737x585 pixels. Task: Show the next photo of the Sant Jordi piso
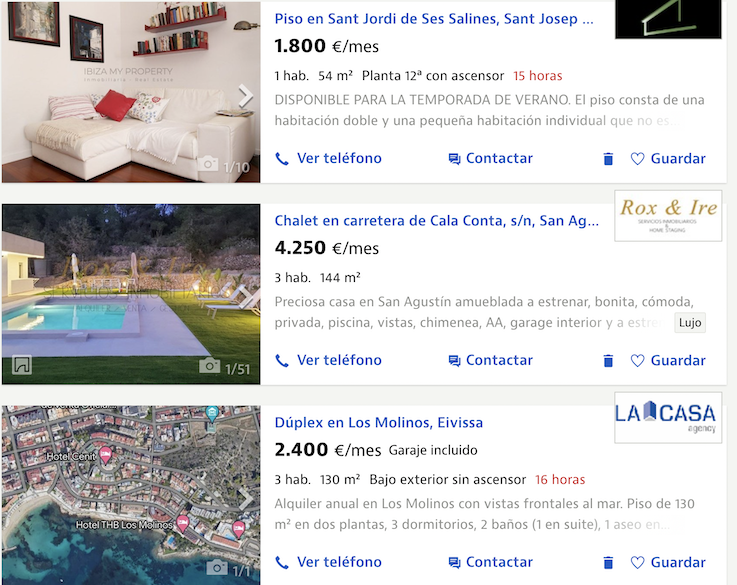coord(245,96)
